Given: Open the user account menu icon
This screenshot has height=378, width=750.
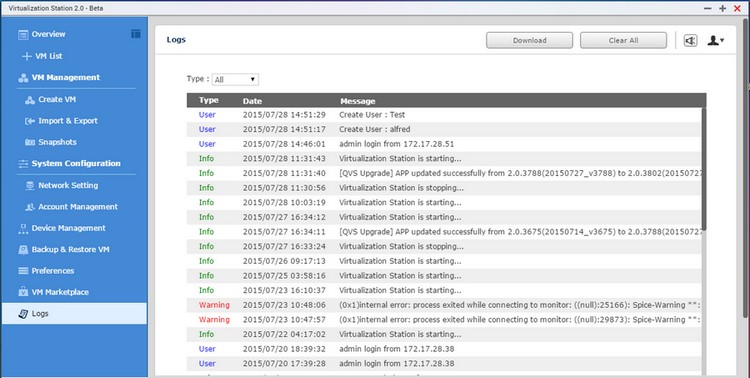Looking at the screenshot, I should pos(716,41).
